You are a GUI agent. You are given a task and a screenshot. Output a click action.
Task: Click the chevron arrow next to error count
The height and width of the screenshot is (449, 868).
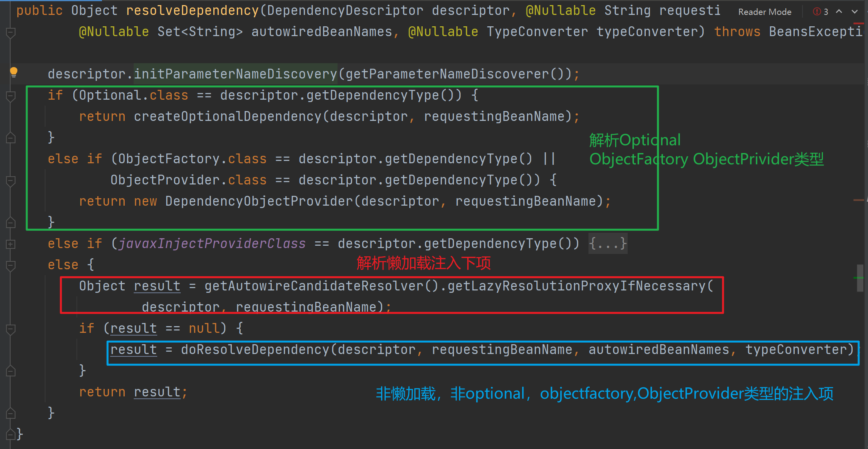(x=834, y=9)
